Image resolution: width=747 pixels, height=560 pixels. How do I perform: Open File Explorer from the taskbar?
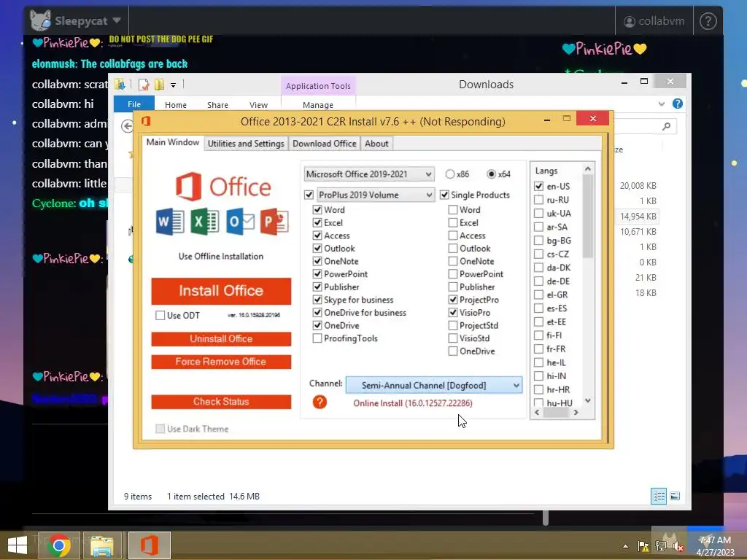click(x=102, y=545)
